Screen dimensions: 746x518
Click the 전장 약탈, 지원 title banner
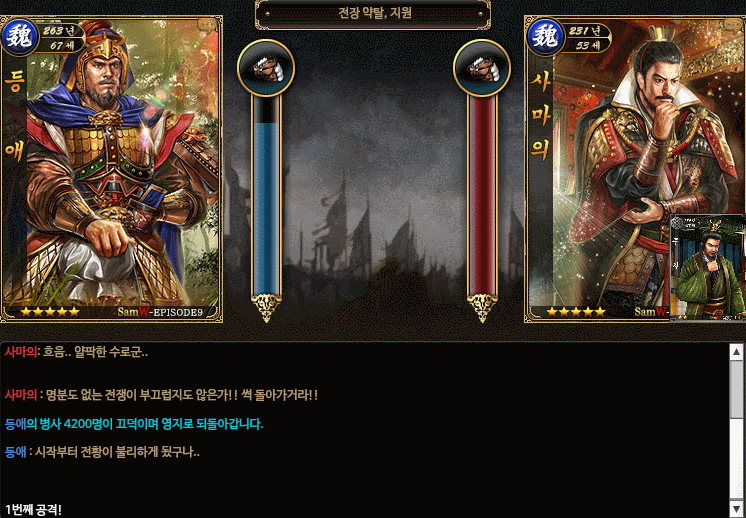coord(373,14)
